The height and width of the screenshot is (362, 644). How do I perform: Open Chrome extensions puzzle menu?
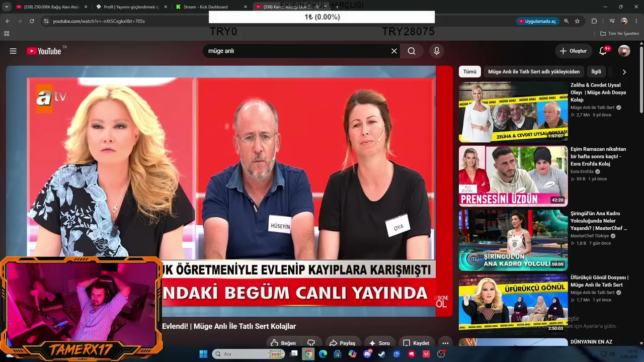pyautogui.click(x=594, y=21)
